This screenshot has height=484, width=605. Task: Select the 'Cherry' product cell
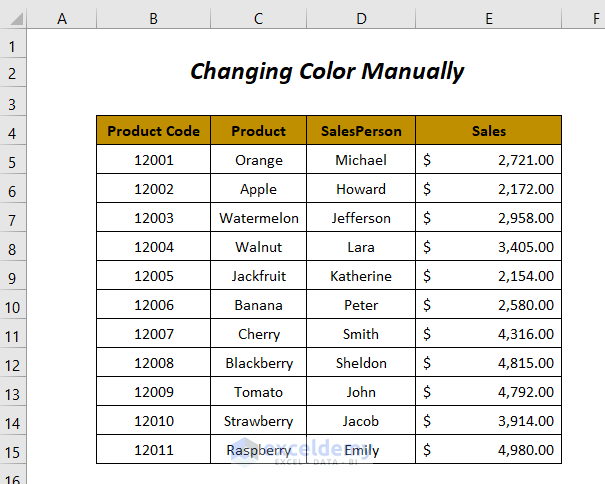(259, 333)
